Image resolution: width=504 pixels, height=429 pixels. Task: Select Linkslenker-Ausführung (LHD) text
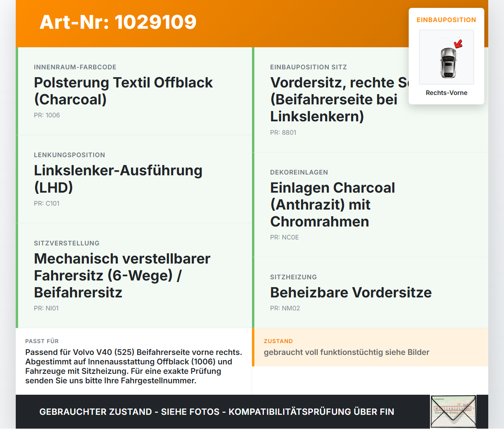click(118, 179)
